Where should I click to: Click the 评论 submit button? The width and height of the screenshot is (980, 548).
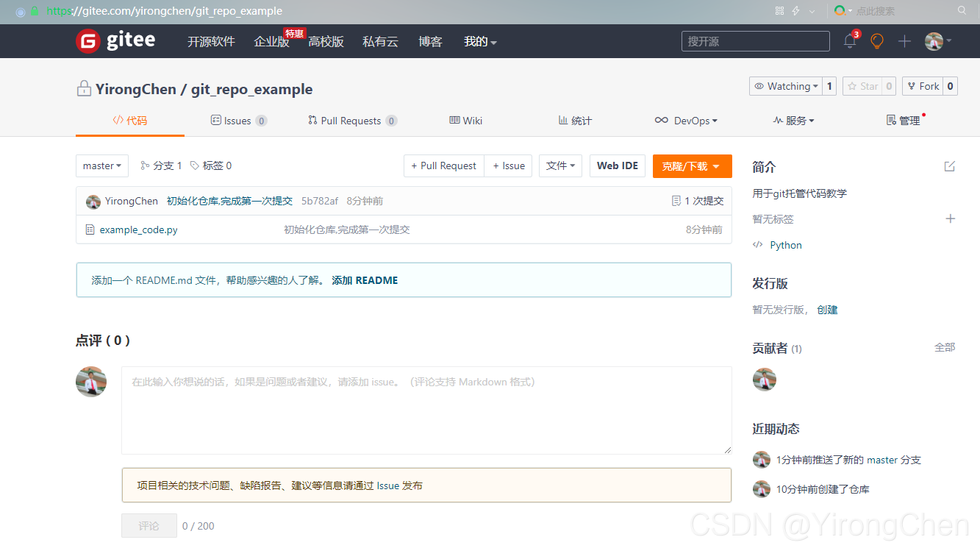point(149,526)
